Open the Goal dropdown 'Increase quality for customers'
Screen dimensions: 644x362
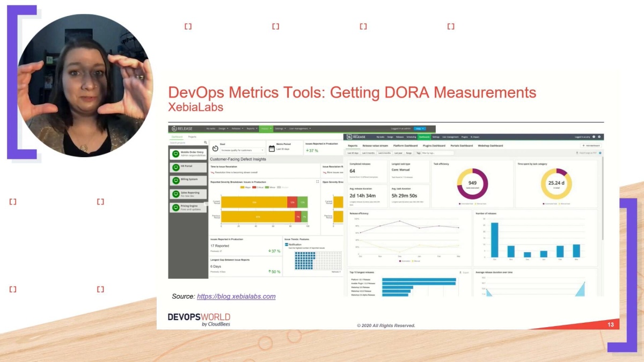point(243,150)
